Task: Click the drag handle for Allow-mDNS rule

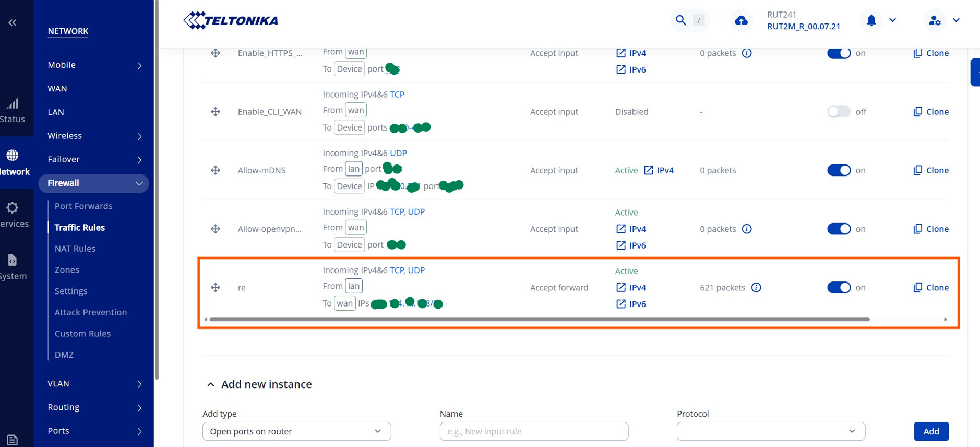Action: [216, 170]
